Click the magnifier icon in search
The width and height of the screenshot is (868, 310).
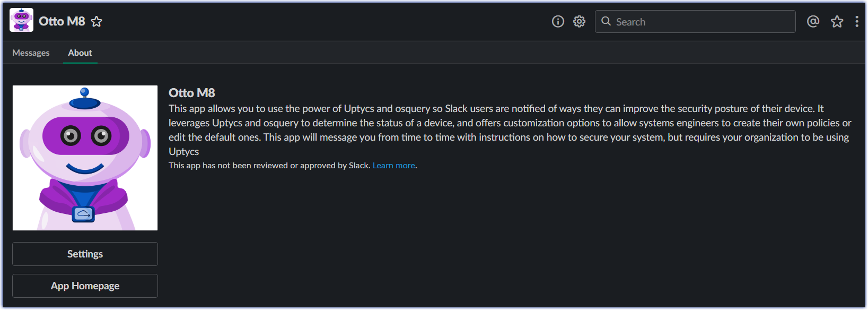[x=606, y=21]
